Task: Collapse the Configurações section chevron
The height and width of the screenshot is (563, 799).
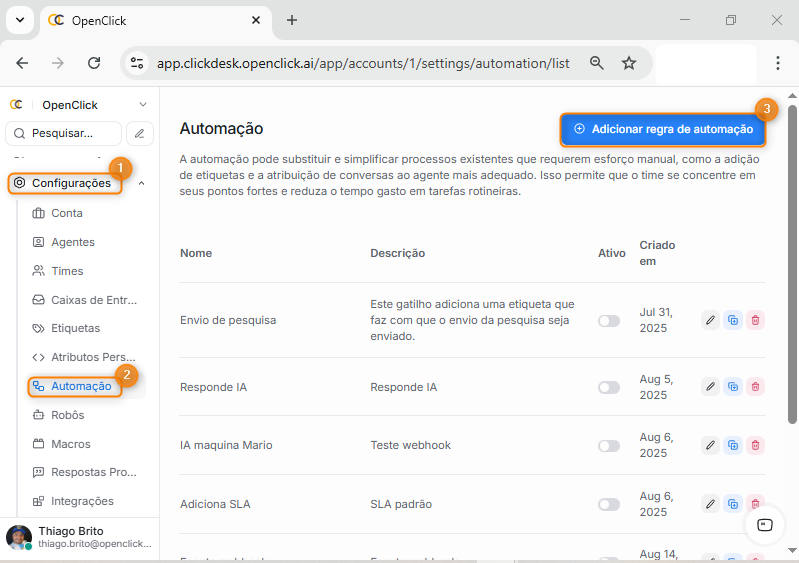Action: 141,183
